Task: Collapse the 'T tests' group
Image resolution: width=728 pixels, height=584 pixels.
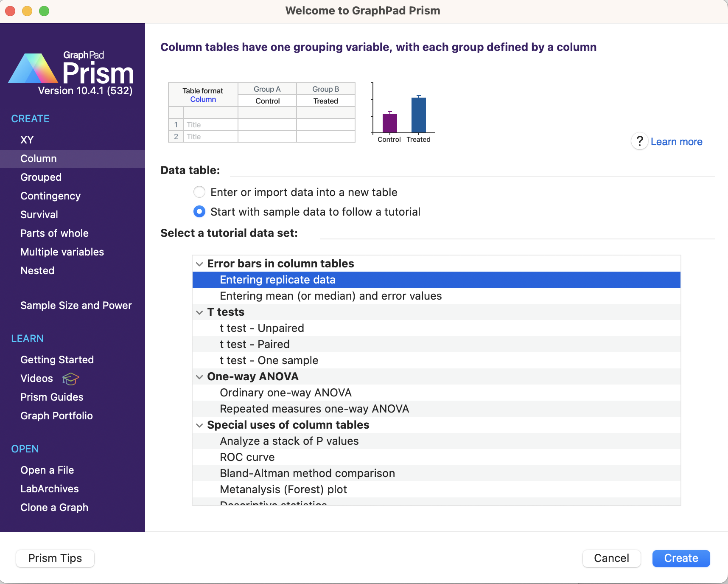Action: click(x=199, y=312)
